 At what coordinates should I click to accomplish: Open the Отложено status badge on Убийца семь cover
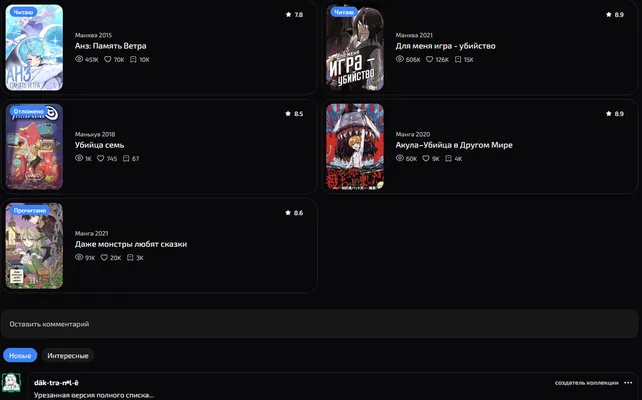[x=28, y=111]
